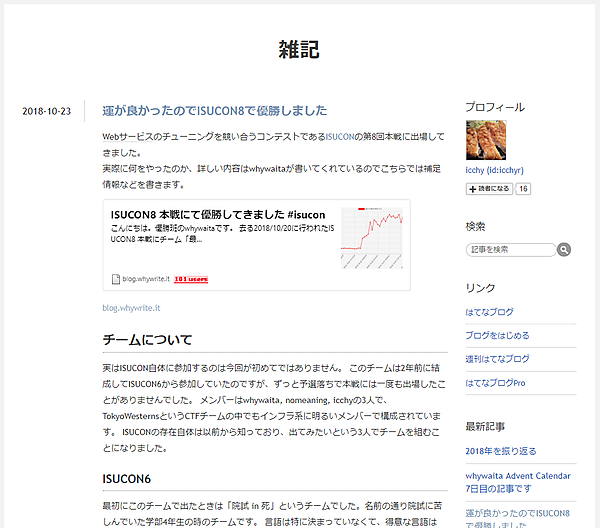
Task: Visit the 週刊はてなブログ link
Action: click(x=498, y=358)
